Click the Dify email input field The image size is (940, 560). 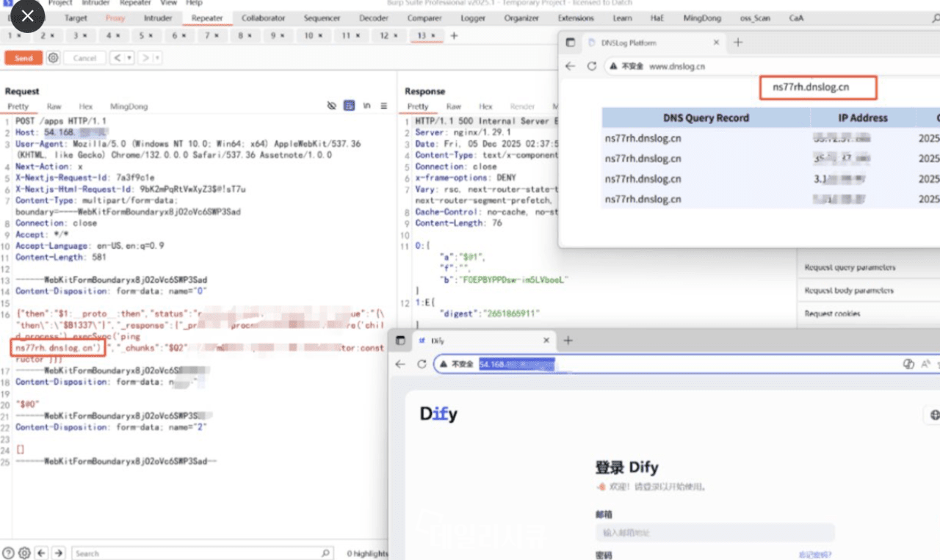point(715,532)
